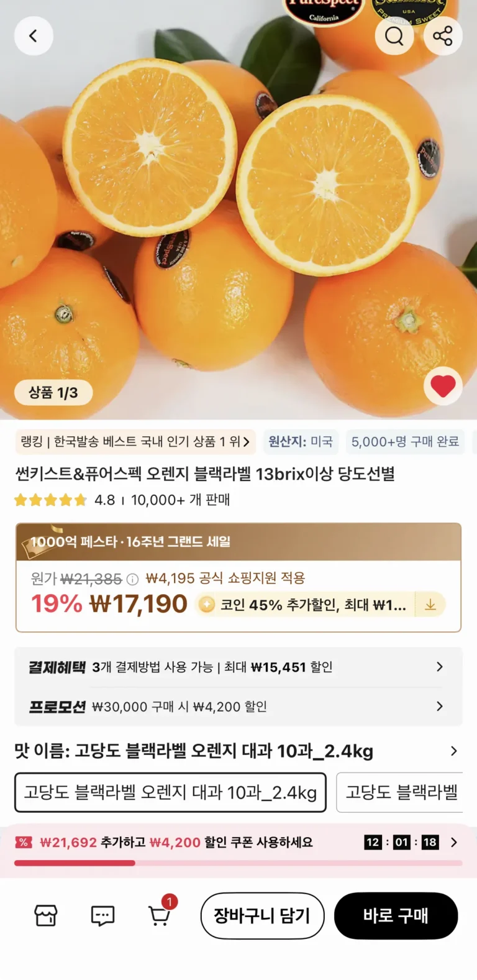This screenshot has width=477, height=980.
Task: Tap the 5,000+명 구매 완료 tag
Action: tap(405, 442)
